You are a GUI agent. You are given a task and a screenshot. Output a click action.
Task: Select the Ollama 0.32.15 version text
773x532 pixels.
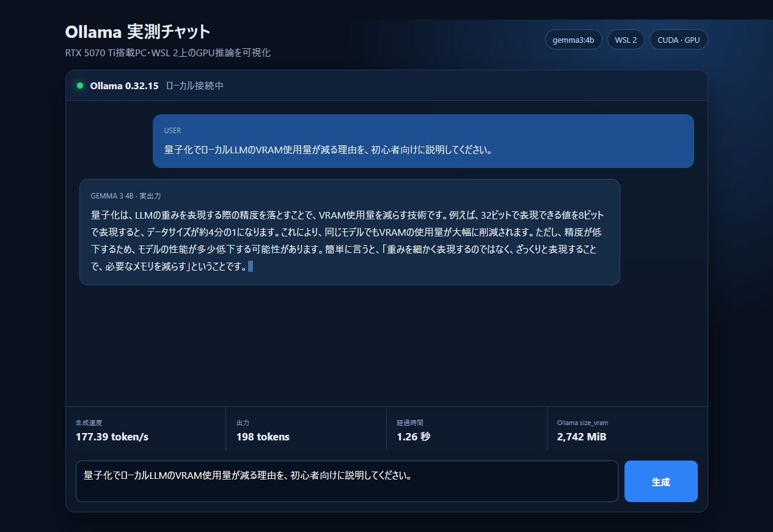[124, 86]
